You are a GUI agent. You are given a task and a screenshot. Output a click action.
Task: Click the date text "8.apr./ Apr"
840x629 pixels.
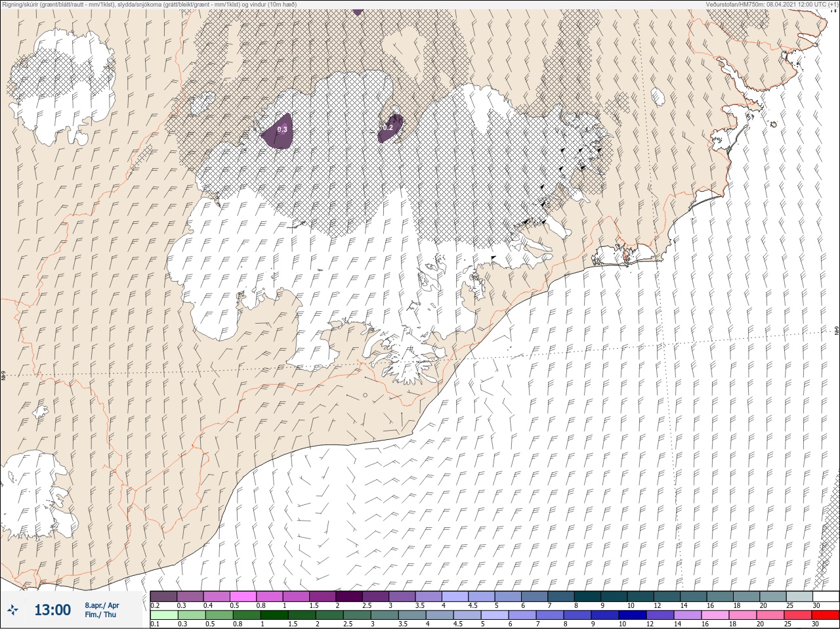pyautogui.click(x=102, y=605)
